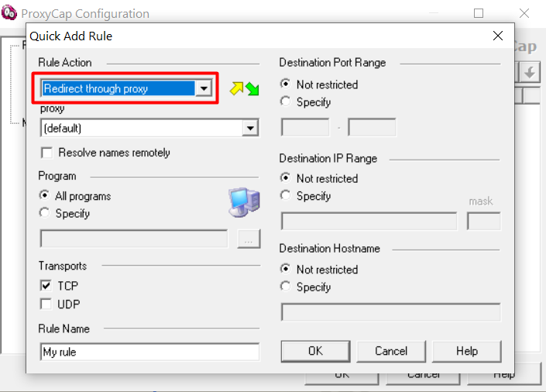Click the down arrow button in ProxyCap window
Viewport: 546px width, 392px height.
[x=530, y=73]
